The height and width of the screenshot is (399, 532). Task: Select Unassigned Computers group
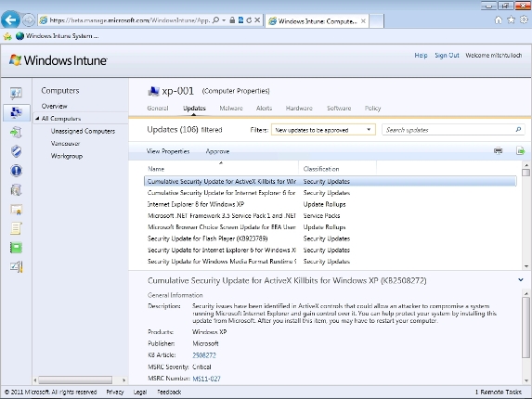pos(83,131)
